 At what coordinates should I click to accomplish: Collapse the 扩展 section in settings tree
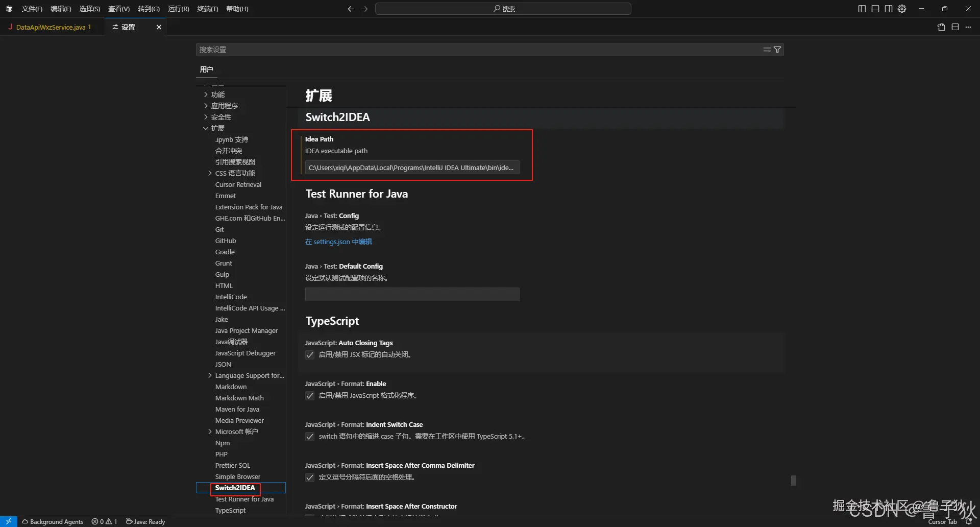pos(206,128)
